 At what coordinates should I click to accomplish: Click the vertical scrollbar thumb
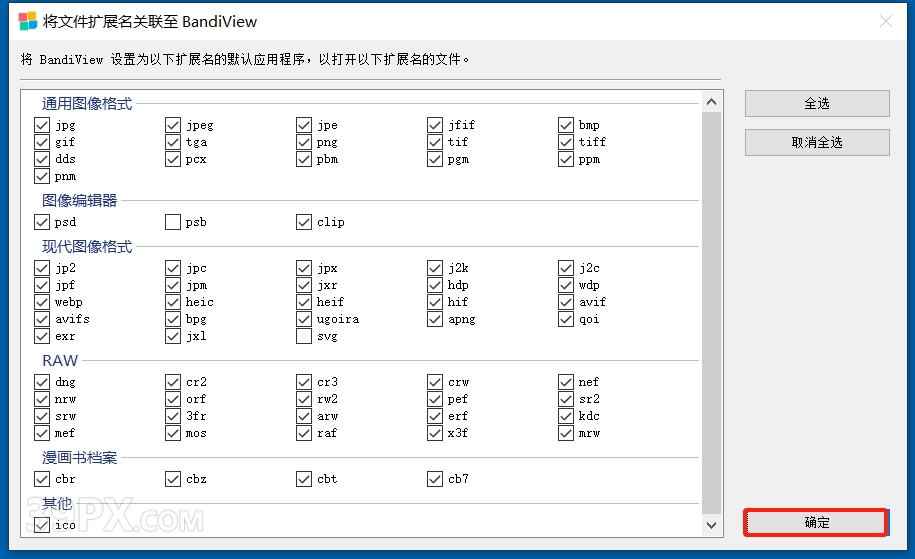click(x=711, y=313)
